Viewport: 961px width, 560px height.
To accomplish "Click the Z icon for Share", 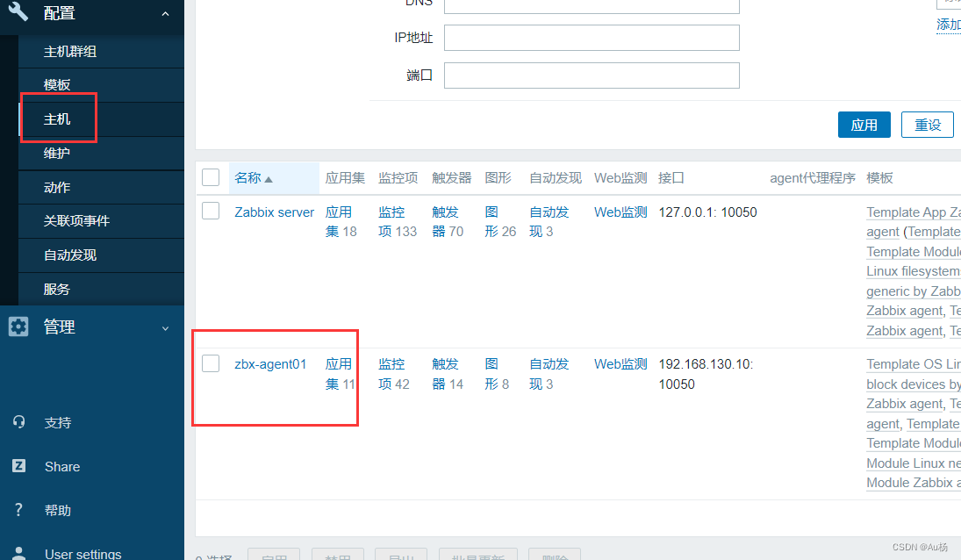I will [19, 466].
